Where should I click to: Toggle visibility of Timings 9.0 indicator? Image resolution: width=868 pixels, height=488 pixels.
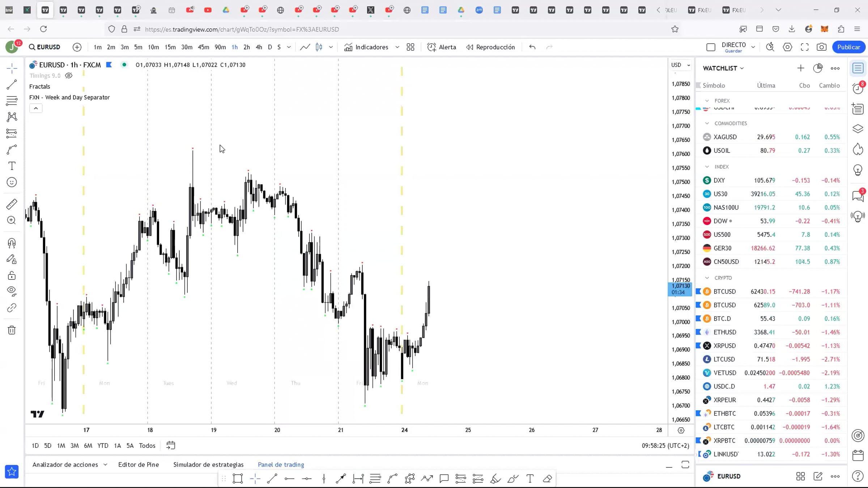[69, 76]
